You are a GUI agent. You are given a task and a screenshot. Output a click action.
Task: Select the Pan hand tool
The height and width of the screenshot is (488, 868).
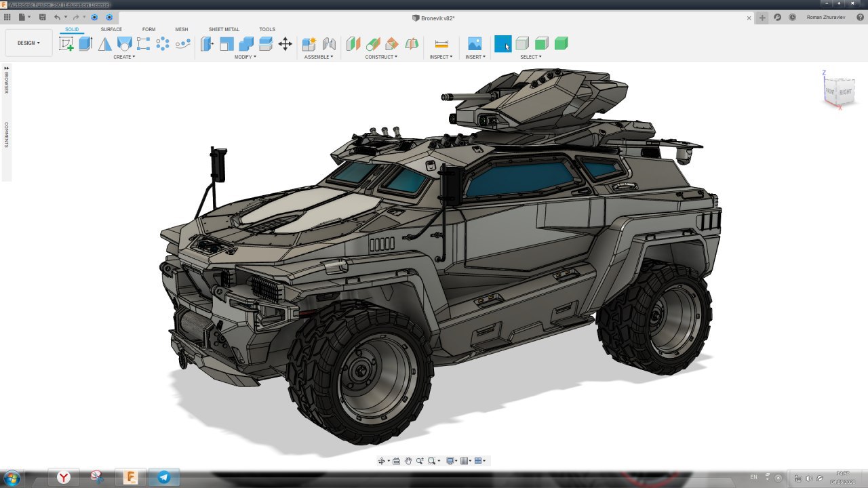coord(408,461)
